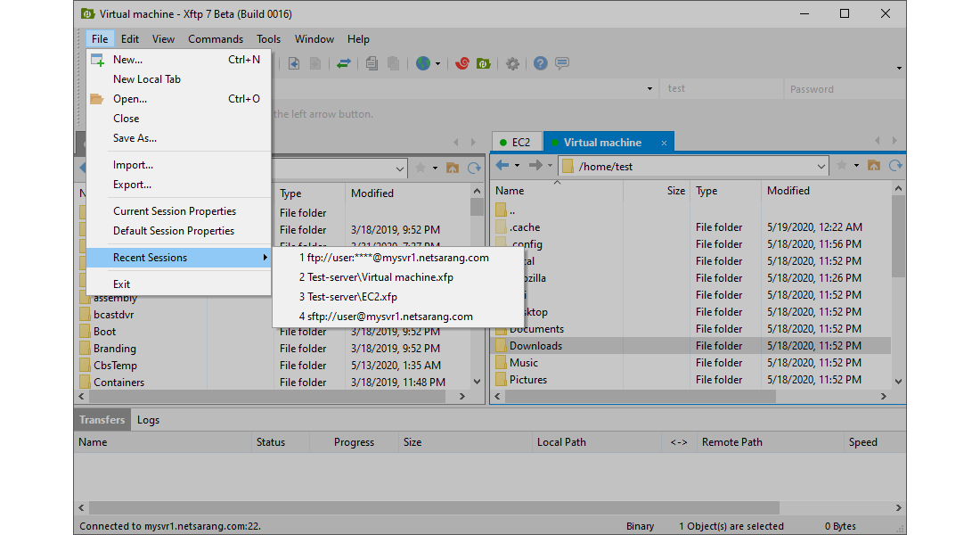Switch to the EC2 tab
This screenshot has height=535, width=980.
click(x=517, y=142)
